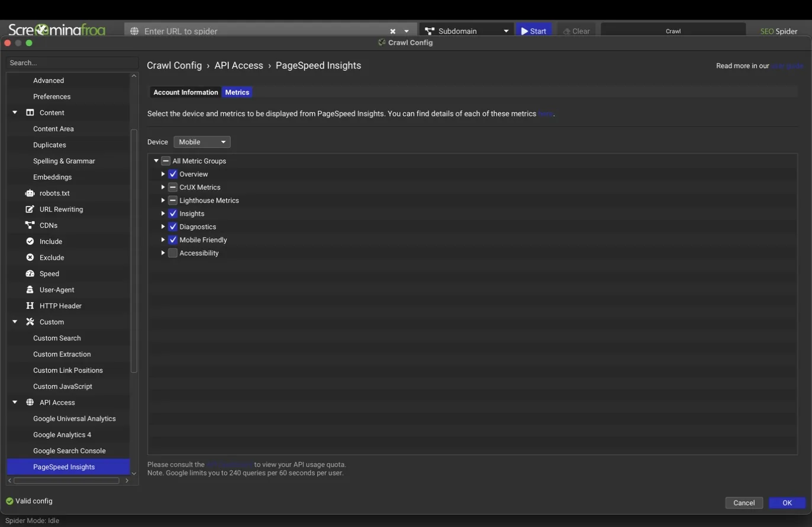Expand the Insights metric group
The width and height of the screenshot is (812, 527).
click(x=163, y=214)
